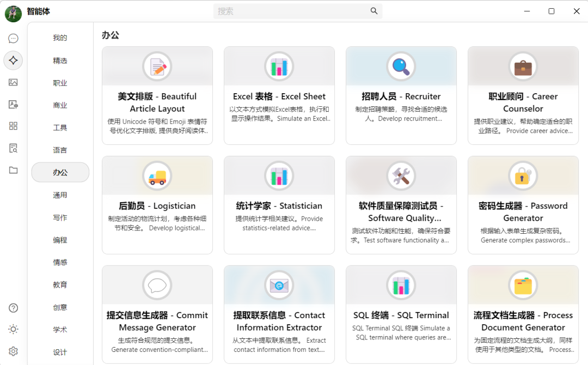Open the knowledge base search icon

[13, 148]
